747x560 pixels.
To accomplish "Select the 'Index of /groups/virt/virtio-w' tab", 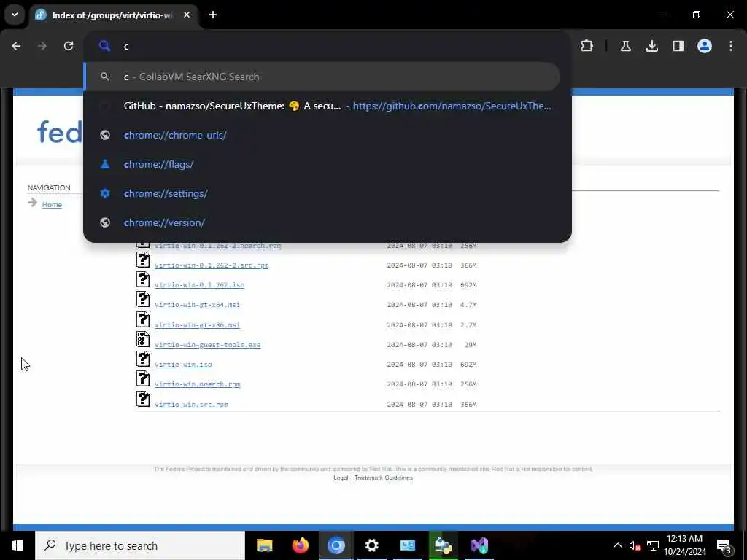I will (x=113, y=15).
